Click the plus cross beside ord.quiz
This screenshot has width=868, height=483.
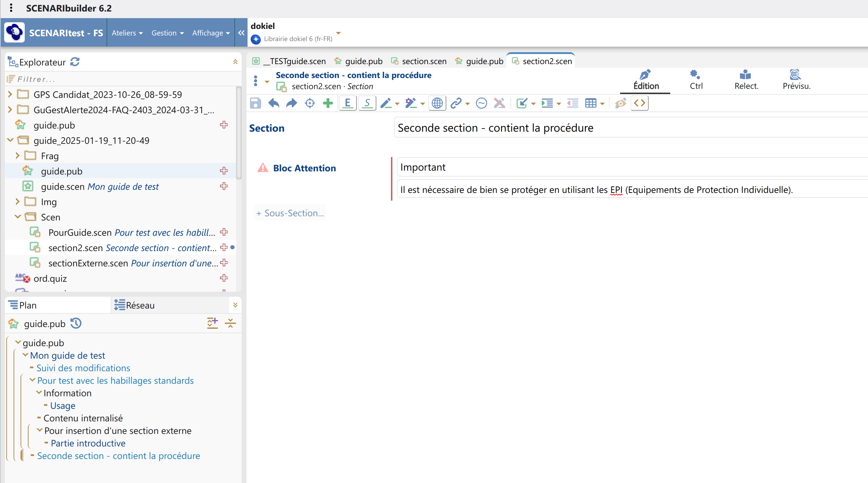[224, 278]
